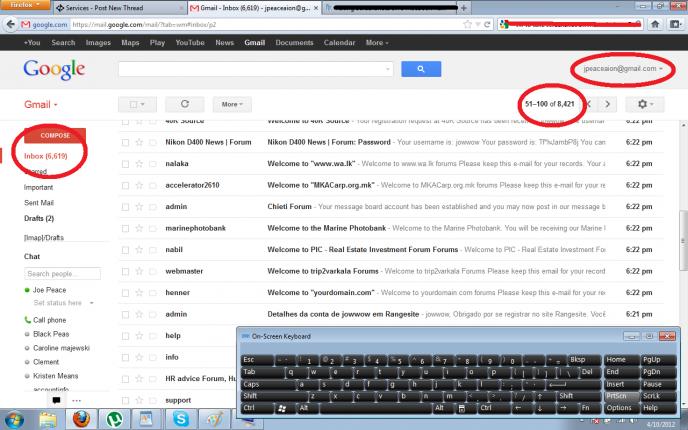Go to older messages with the right arrow
This screenshot has height=430, width=688.
607,104
